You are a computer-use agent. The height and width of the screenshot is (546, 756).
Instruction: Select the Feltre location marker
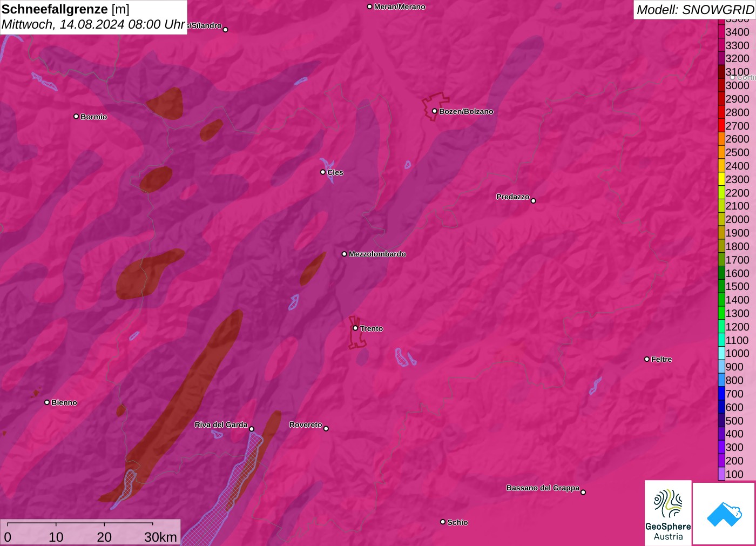(x=647, y=359)
